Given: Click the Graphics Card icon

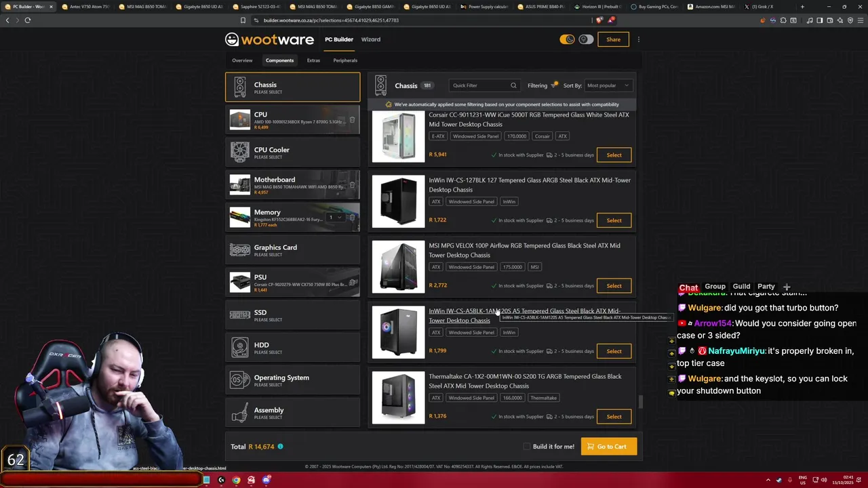Looking at the screenshot, I should coord(239,250).
